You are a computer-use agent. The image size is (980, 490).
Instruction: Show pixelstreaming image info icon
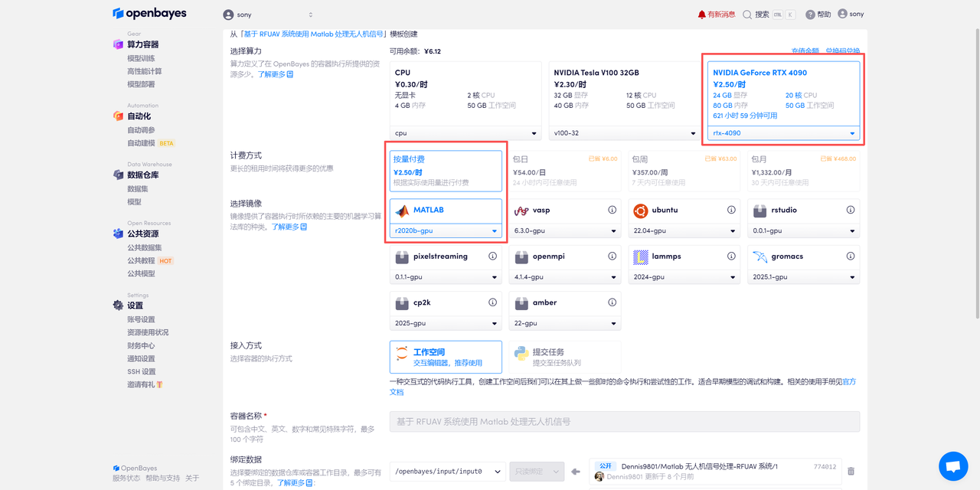coord(492,256)
